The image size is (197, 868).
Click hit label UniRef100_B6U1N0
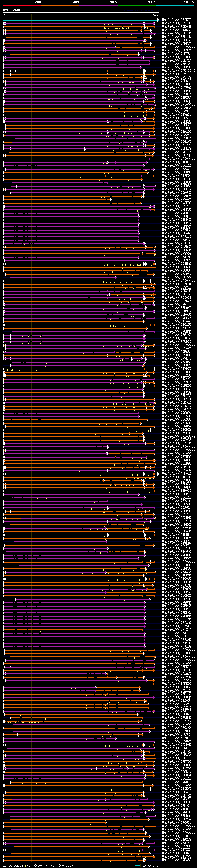pyautogui.click(x=177, y=37)
